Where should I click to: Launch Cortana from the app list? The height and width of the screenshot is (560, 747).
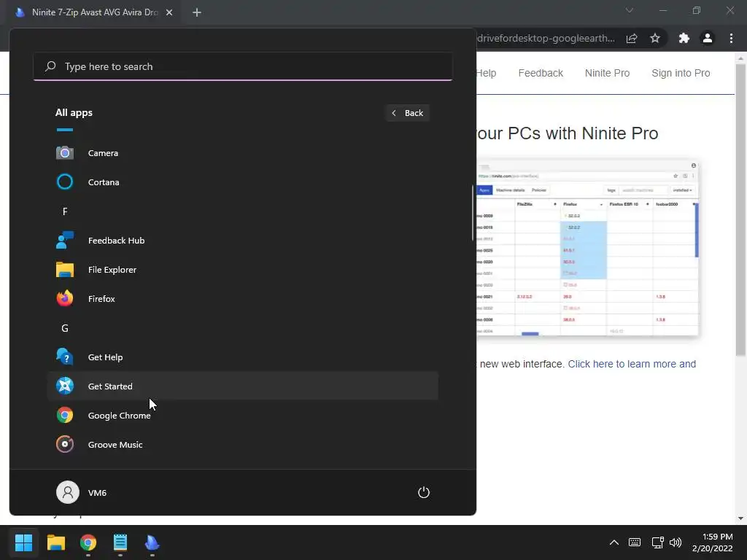[242, 182]
